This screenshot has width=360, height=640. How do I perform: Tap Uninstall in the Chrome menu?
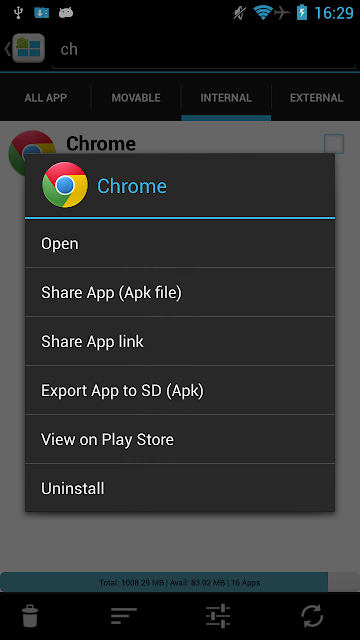point(180,488)
